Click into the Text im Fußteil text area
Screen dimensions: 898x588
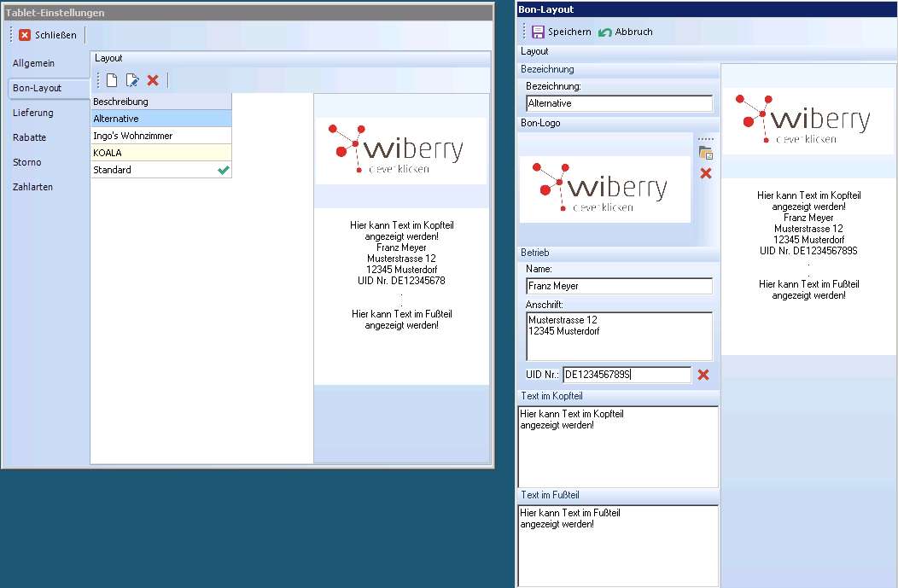[x=618, y=545]
